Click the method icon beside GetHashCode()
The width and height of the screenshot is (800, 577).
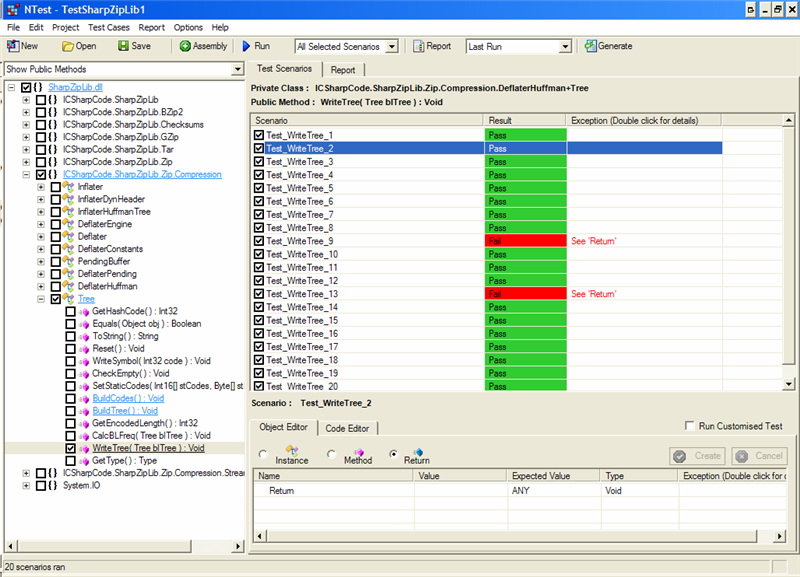pos(84,312)
